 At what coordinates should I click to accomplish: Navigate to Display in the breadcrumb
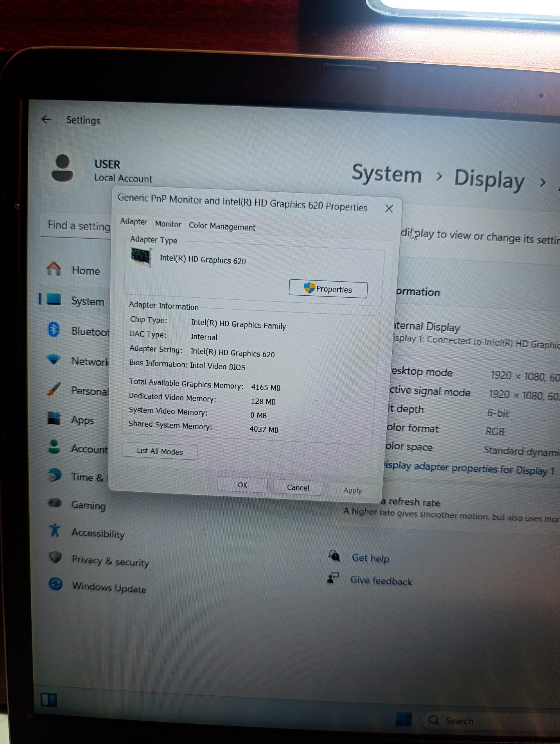(489, 179)
